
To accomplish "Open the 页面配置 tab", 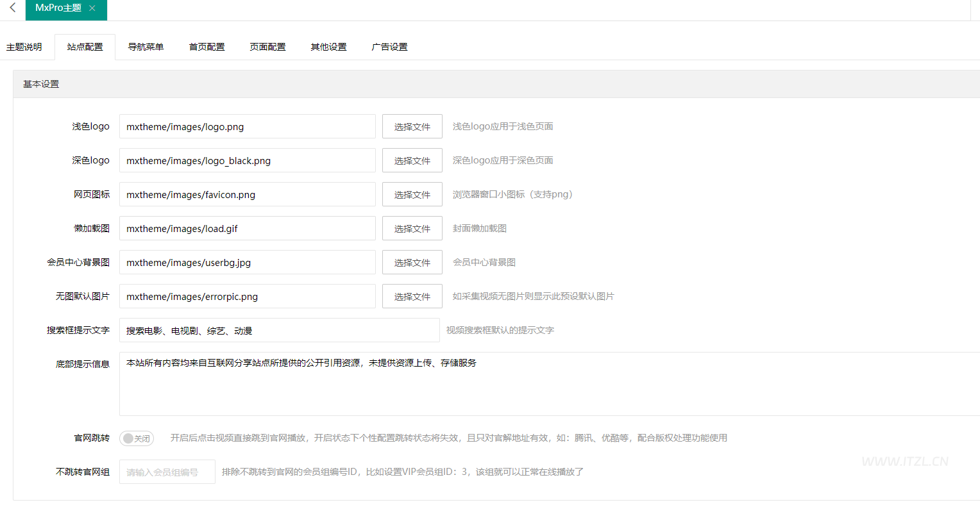I will tap(267, 46).
